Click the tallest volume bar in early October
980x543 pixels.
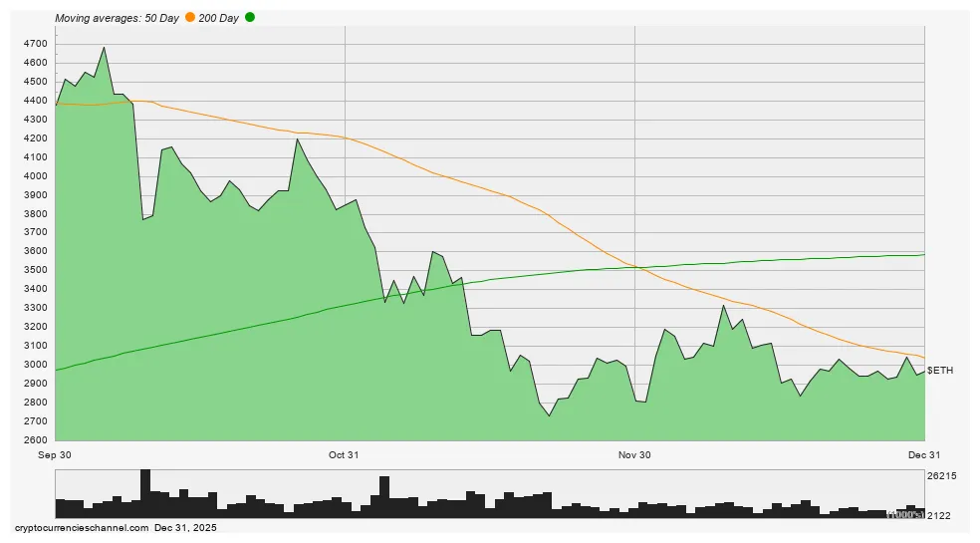tap(145, 493)
